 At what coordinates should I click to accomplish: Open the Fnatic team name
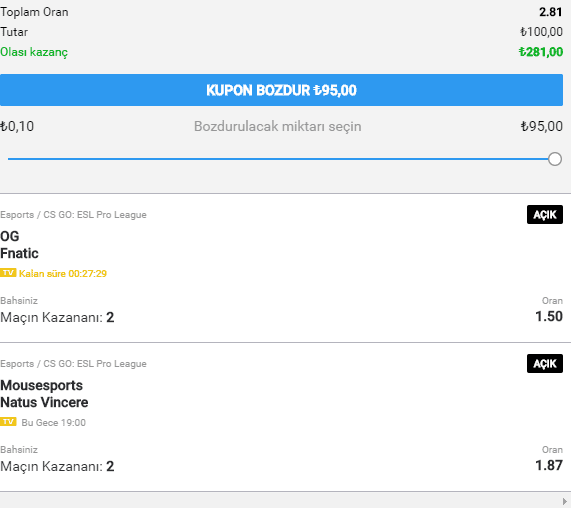[x=19, y=253]
